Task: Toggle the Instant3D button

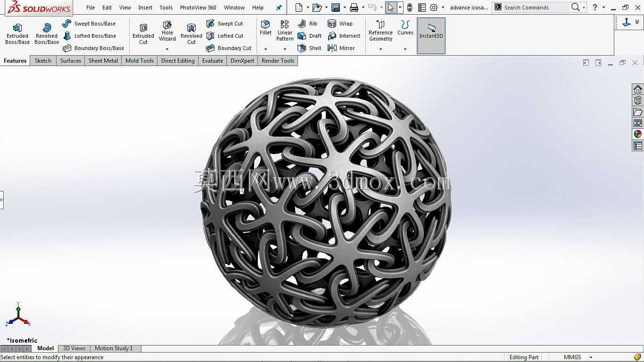Action: click(431, 36)
